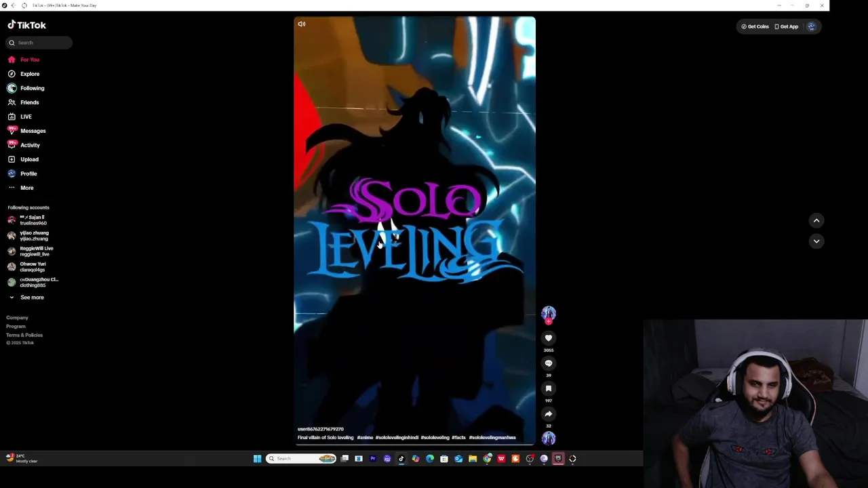
Task: Click the #anime hashtag
Action: 365,438
